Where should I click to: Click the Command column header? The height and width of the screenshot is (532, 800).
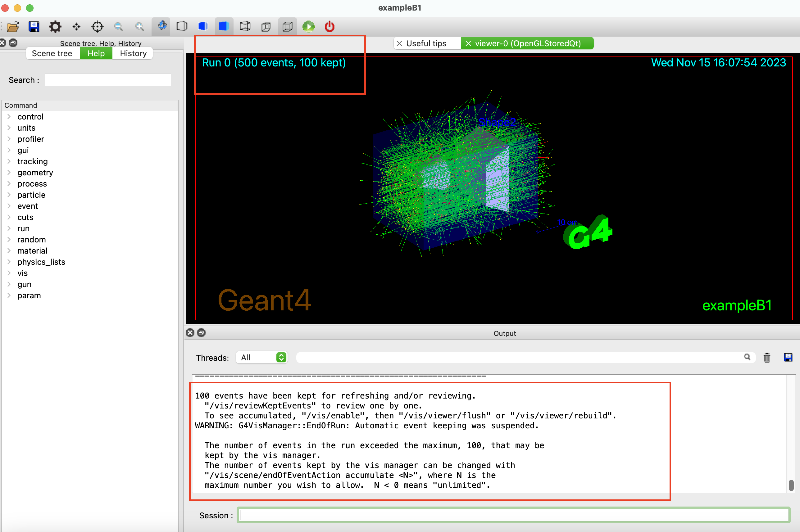[90, 105]
